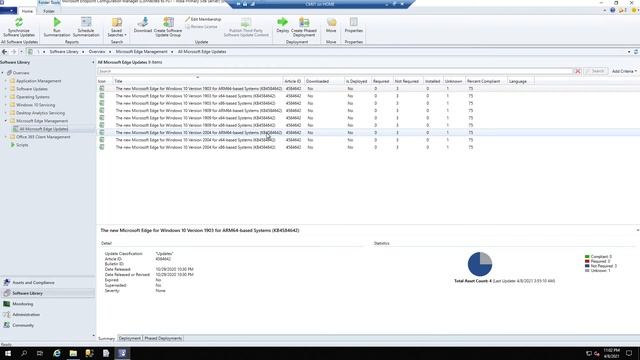
Task: Sort by the Title column header
Action: tap(198, 81)
